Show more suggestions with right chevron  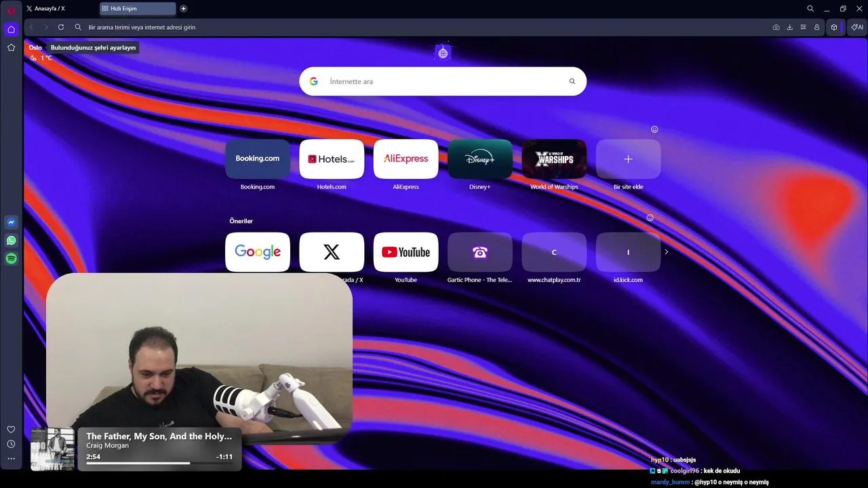click(667, 252)
